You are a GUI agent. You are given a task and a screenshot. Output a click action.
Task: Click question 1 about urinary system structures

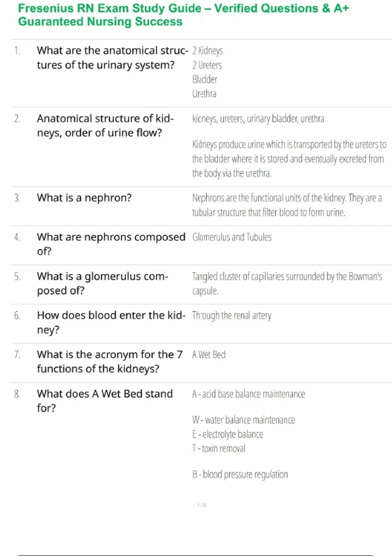click(112, 58)
